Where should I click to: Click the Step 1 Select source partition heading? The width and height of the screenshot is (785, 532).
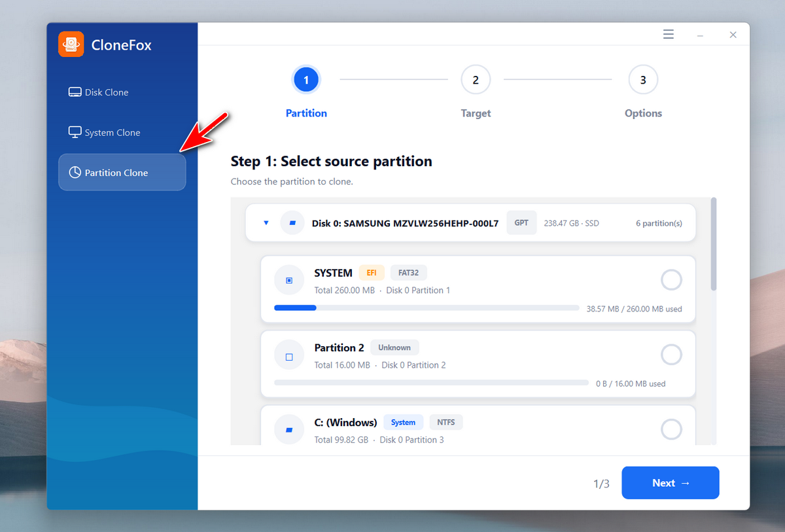(x=332, y=161)
